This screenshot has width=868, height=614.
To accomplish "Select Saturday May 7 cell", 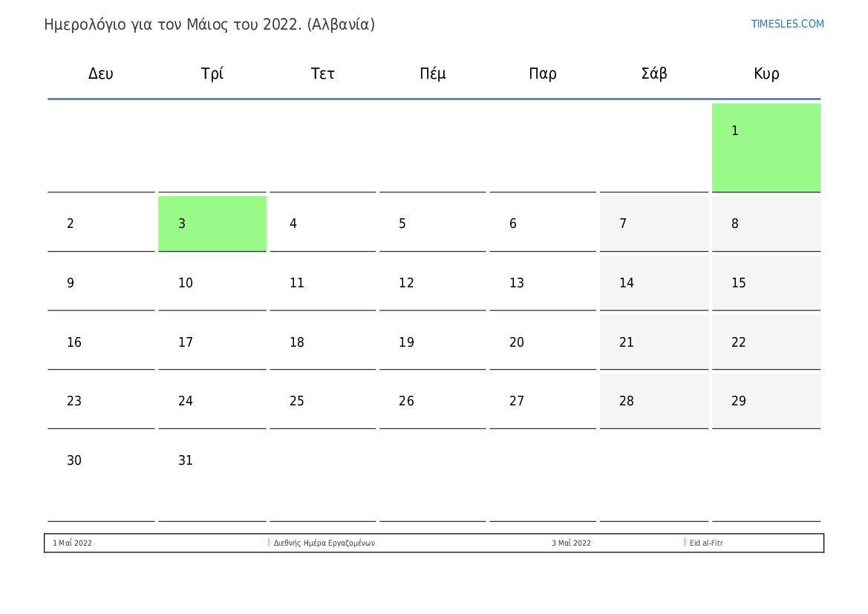I will point(653,223).
